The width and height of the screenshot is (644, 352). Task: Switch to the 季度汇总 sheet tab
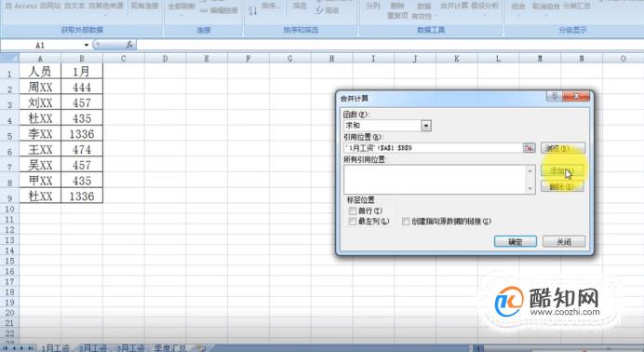[170, 348]
